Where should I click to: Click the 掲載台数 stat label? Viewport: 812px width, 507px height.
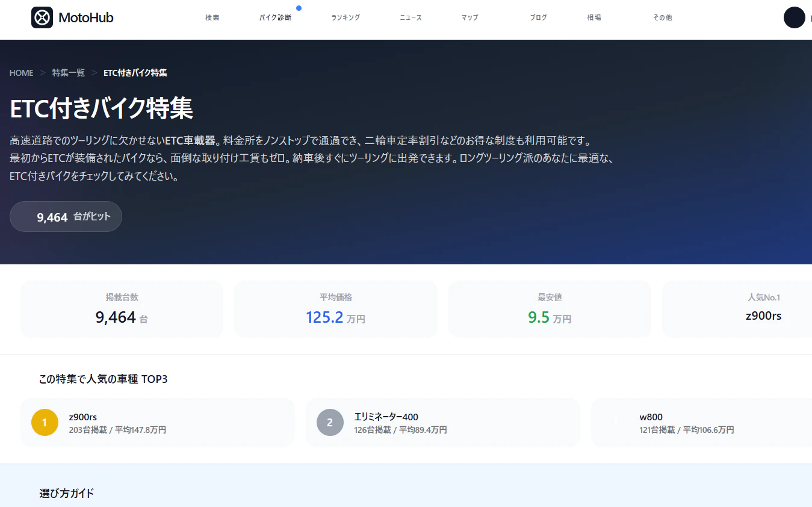122,297
